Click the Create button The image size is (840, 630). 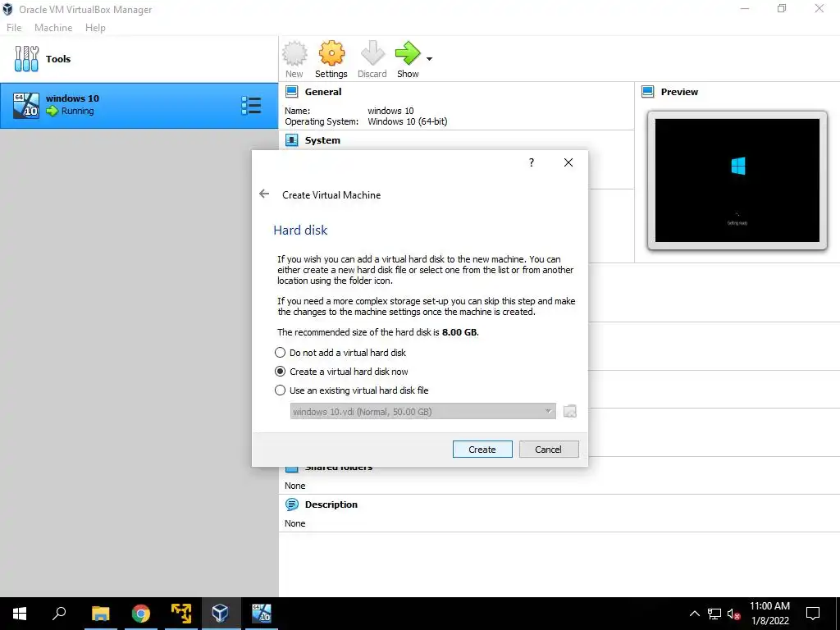tap(482, 450)
